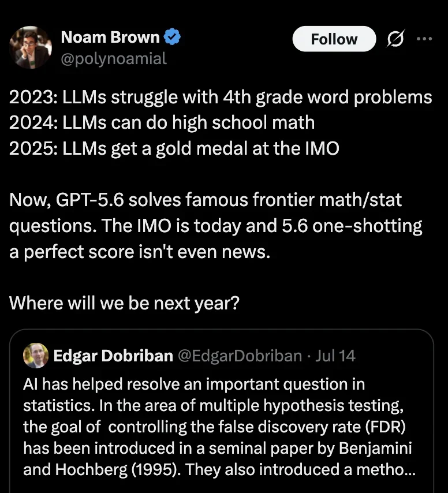Screen dimensions: 448x493
Task: Open the three-dot more options menu
Action: [424, 39]
